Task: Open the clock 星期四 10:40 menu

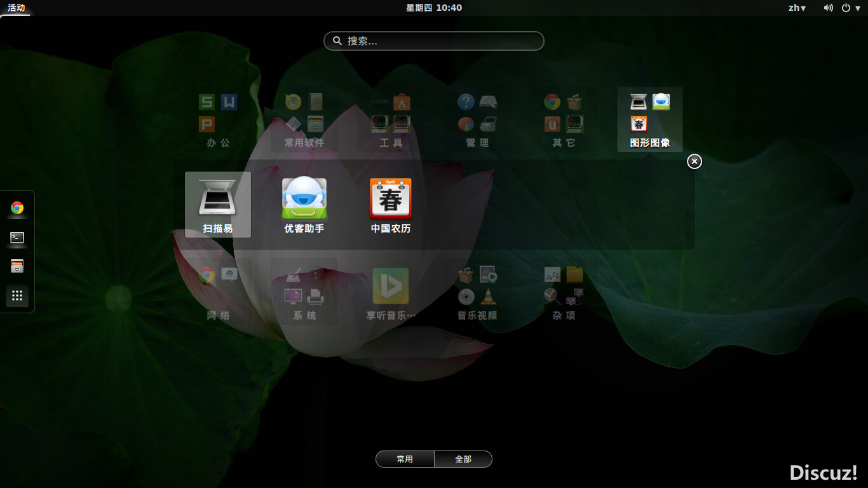Action: [x=434, y=8]
